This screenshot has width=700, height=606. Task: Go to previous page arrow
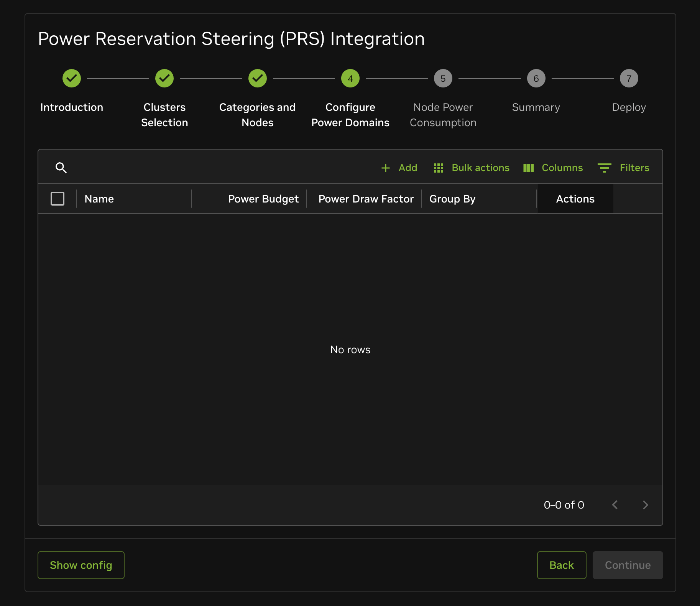tap(615, 505)
